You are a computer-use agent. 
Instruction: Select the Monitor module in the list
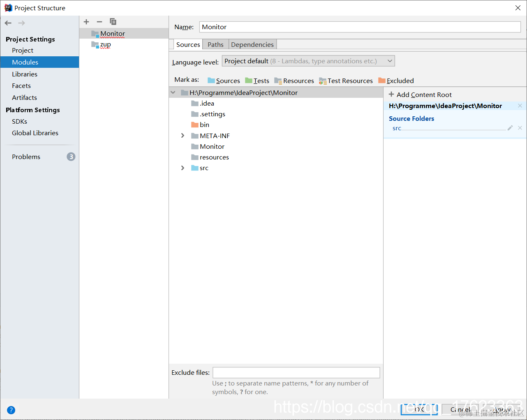[x=124, y=33]
